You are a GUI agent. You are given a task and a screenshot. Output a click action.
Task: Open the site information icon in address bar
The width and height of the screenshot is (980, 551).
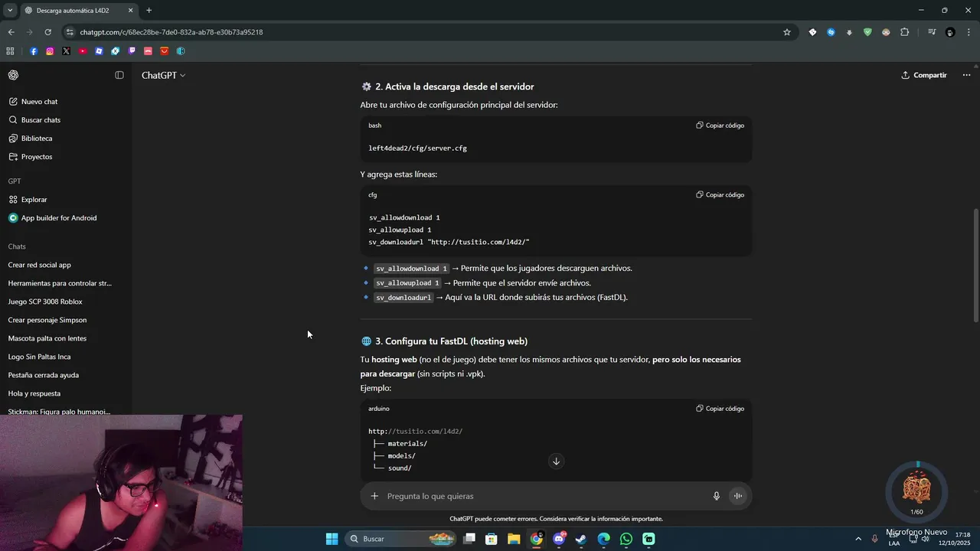70,32
